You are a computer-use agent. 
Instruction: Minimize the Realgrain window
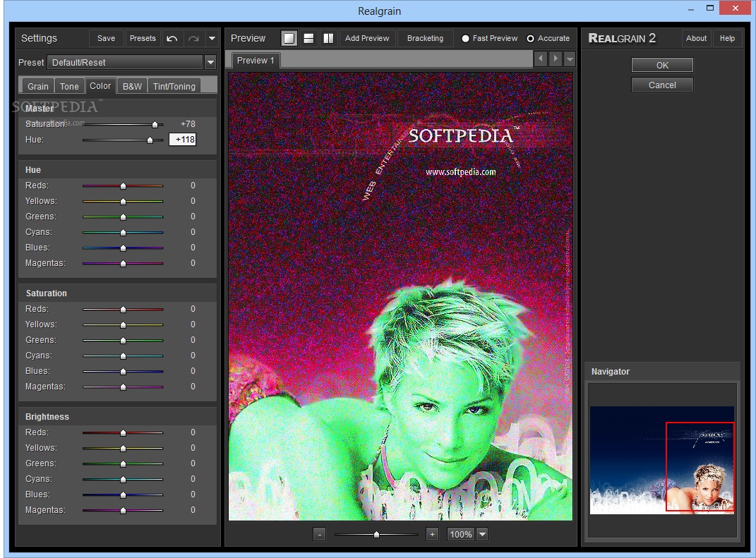[691, 8]
